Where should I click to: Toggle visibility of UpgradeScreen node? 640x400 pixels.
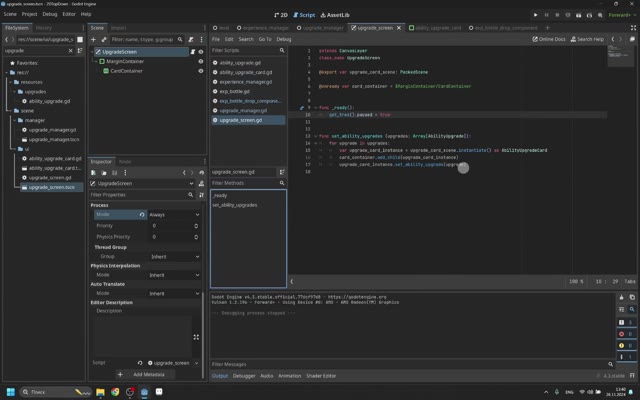[x=201, y=52]
